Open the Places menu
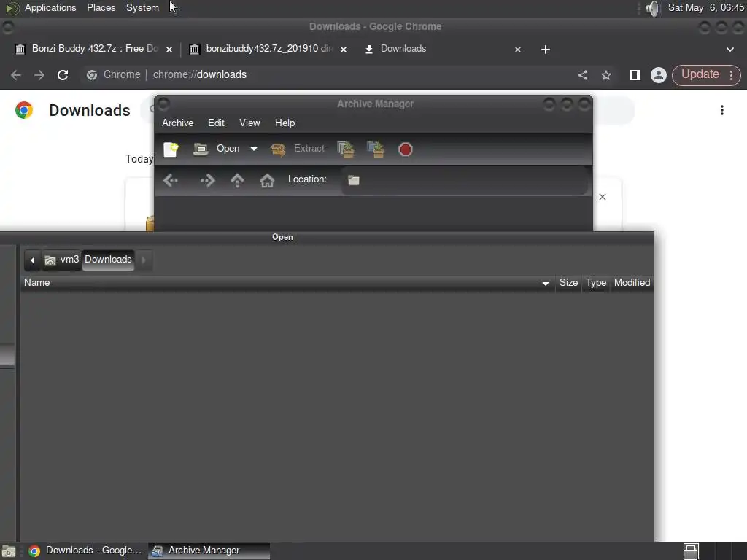This screenshot has width=747, height=560. click(x=101, y=7)
